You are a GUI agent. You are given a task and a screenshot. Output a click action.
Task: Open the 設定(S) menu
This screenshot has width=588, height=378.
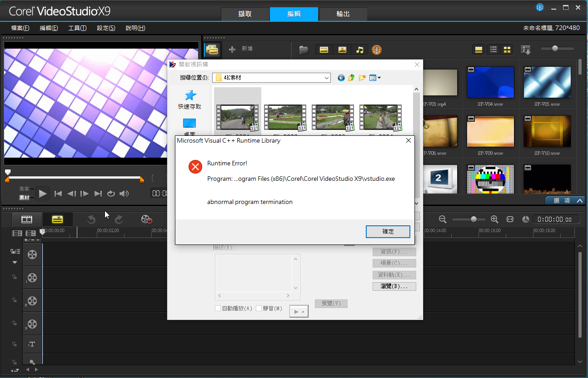pyautogui.click(x=106, y=28)
